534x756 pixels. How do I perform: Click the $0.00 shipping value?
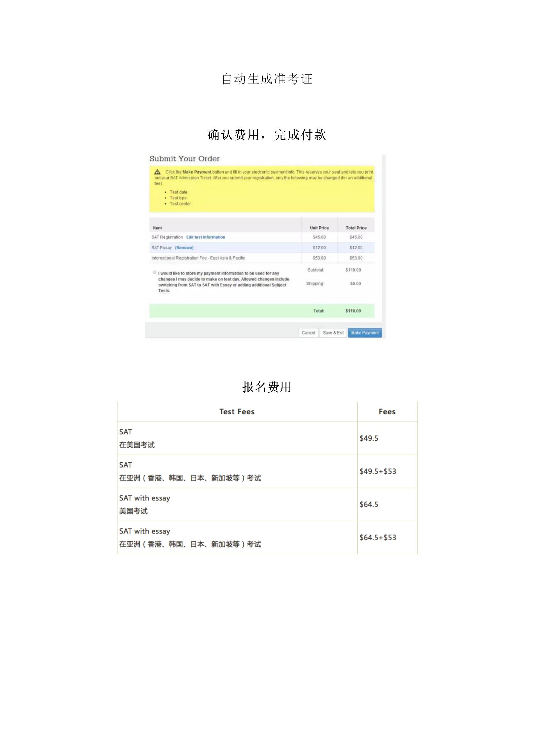click(x=355, y=284)
